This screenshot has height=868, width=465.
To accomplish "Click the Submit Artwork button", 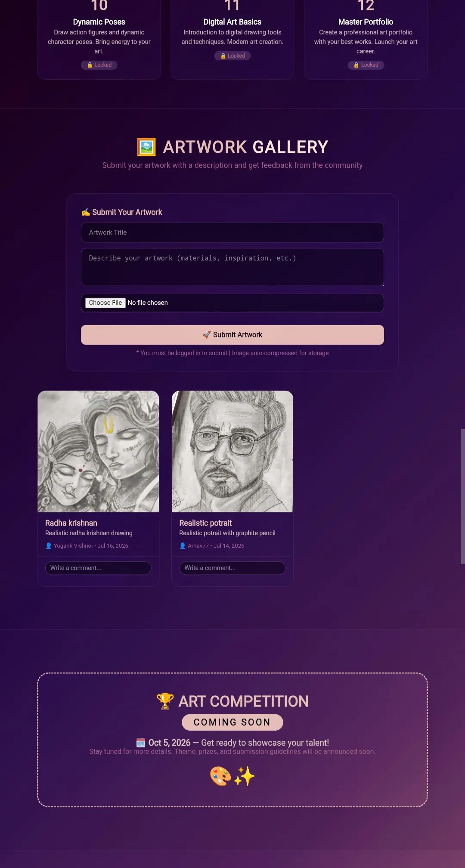I will tap(232, 335).
